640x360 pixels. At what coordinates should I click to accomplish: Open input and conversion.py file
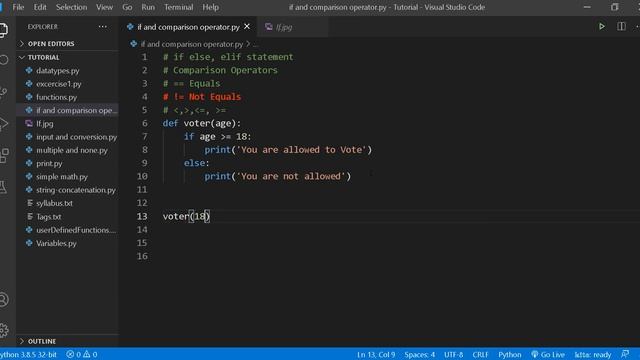click(67, 137)
